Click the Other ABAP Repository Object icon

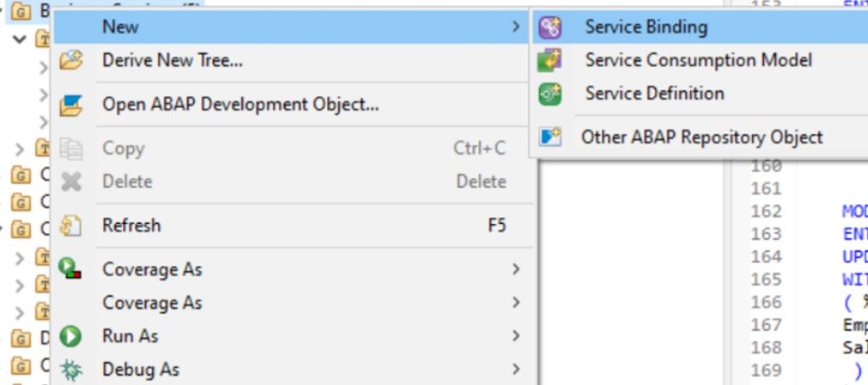point(550,137)
